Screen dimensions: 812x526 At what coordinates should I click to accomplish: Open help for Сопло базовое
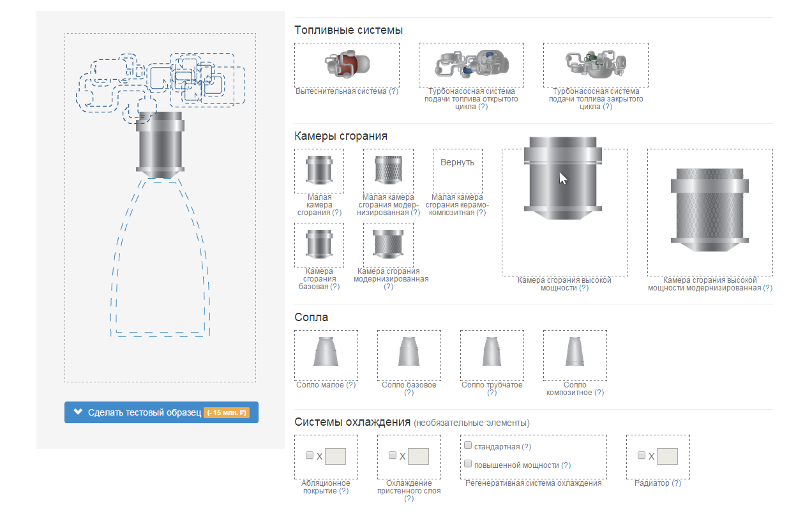(x=409, y=393)
